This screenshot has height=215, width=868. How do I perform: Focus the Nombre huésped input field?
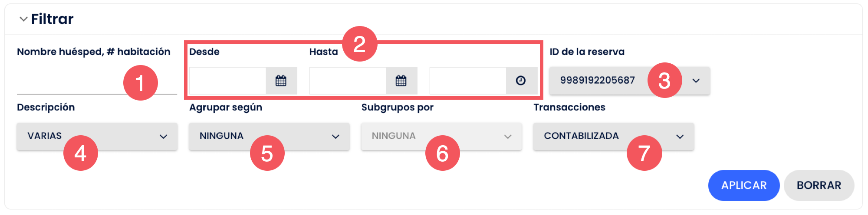pos(97,81)
